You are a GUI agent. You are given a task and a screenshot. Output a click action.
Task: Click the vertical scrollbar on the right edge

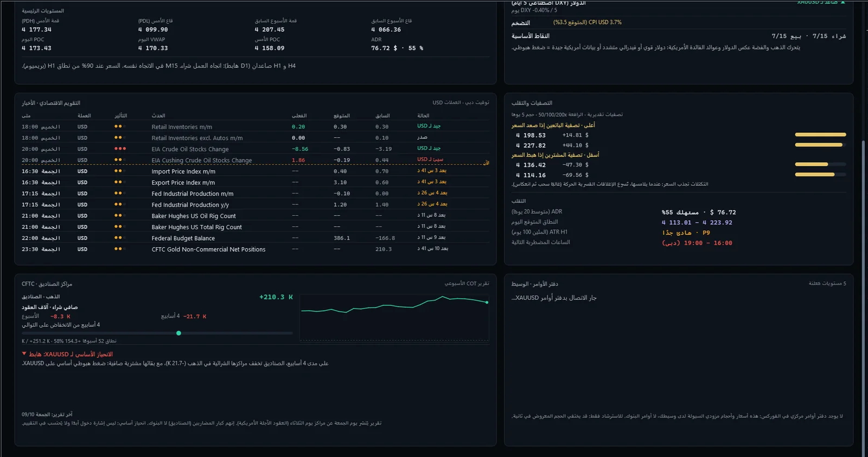click(863, 298)
